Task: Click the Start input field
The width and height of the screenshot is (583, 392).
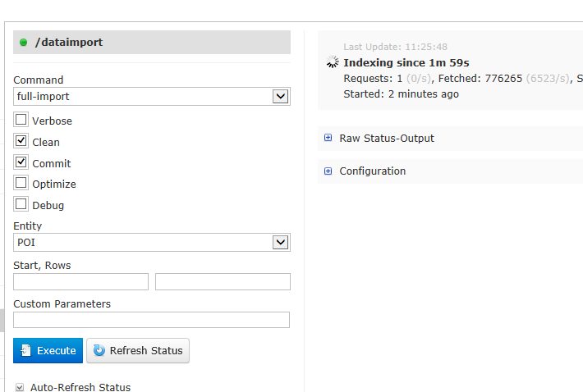Action: pyautogui.click(x=80, y=282)
